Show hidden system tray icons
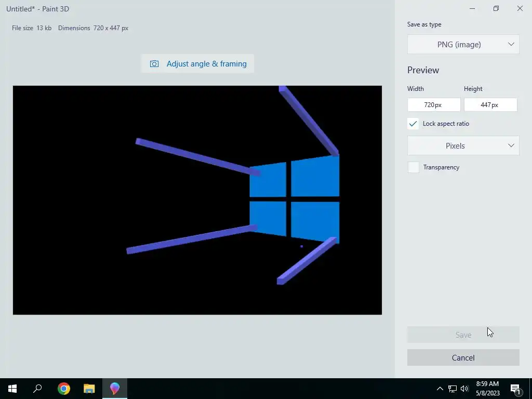Image resolution: width=532 pixels, height=399 pixels. 440,389
